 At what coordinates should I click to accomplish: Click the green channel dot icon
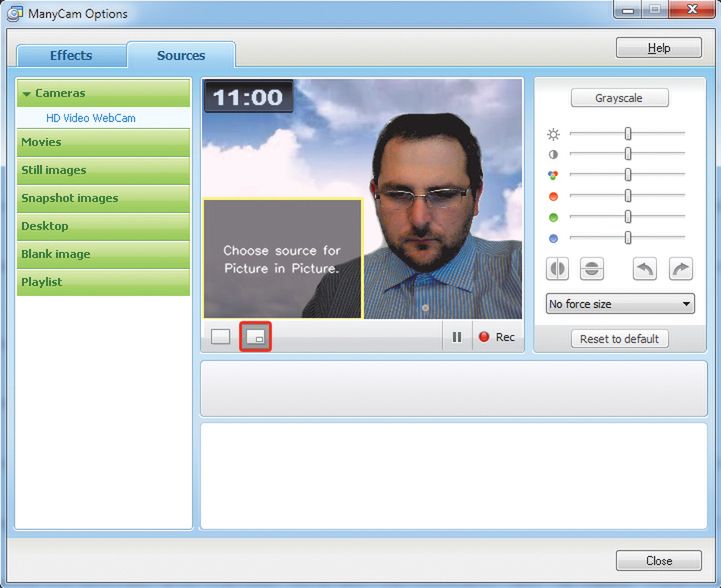553,217
